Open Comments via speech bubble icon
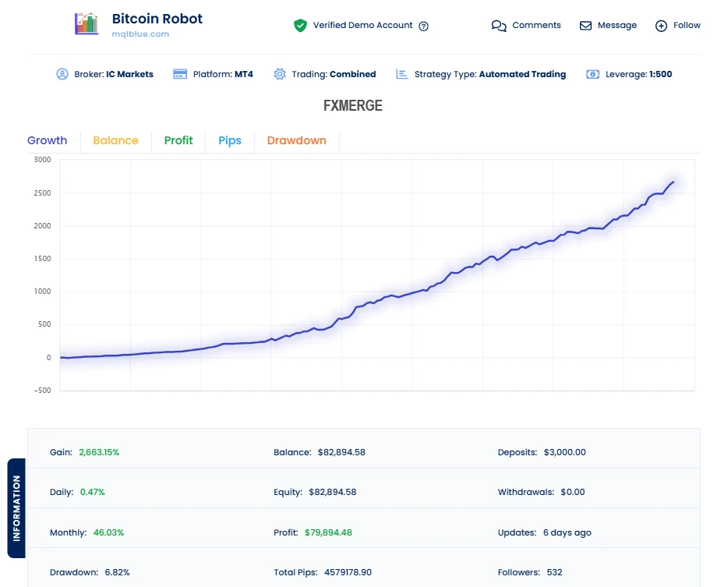 pos(499,26)
